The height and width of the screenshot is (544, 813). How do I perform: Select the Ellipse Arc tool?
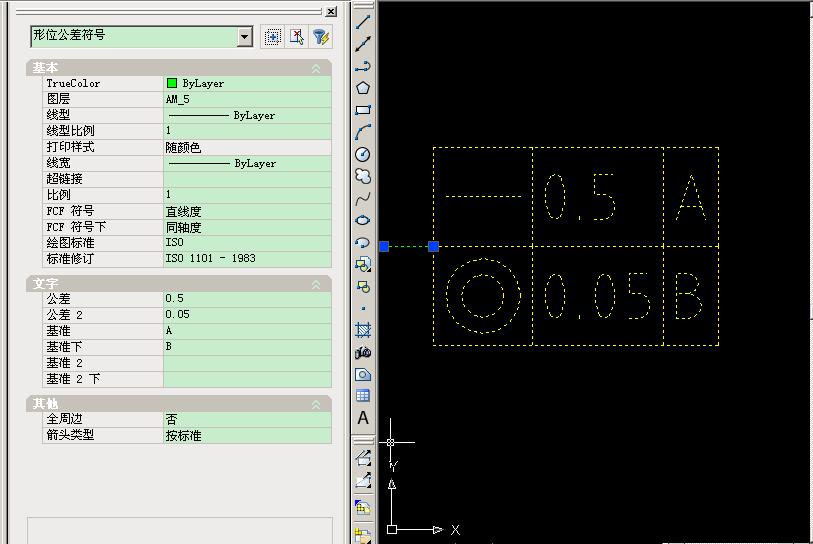tap(363, 242)
